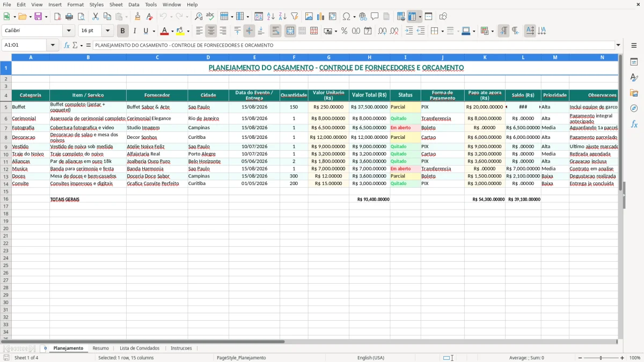This screenshot has height=362, width=644.
Task: Toggle Merge and Center Cells
Action: pos(290,31)
